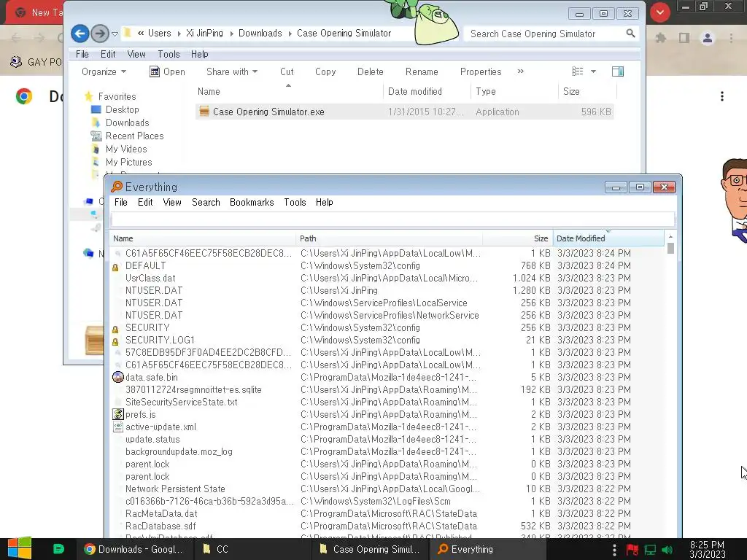747x560 pixels.
Task: Open Action Center flag tray icon
Action: [632, 550]
